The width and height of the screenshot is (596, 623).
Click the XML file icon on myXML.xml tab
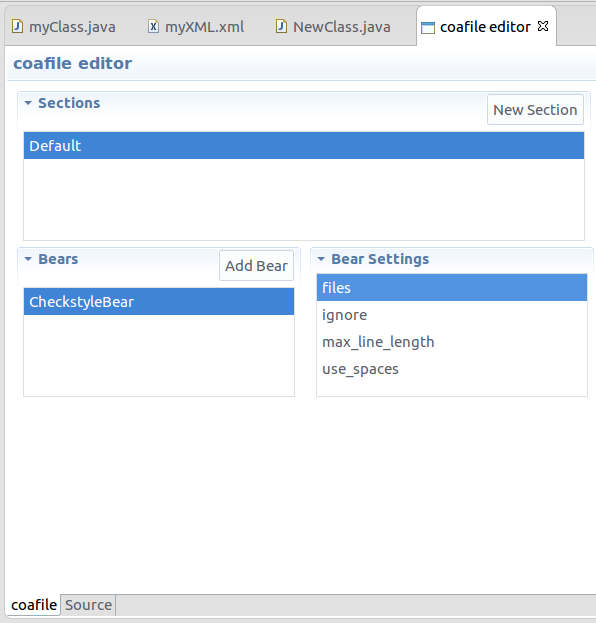(153, 26)
